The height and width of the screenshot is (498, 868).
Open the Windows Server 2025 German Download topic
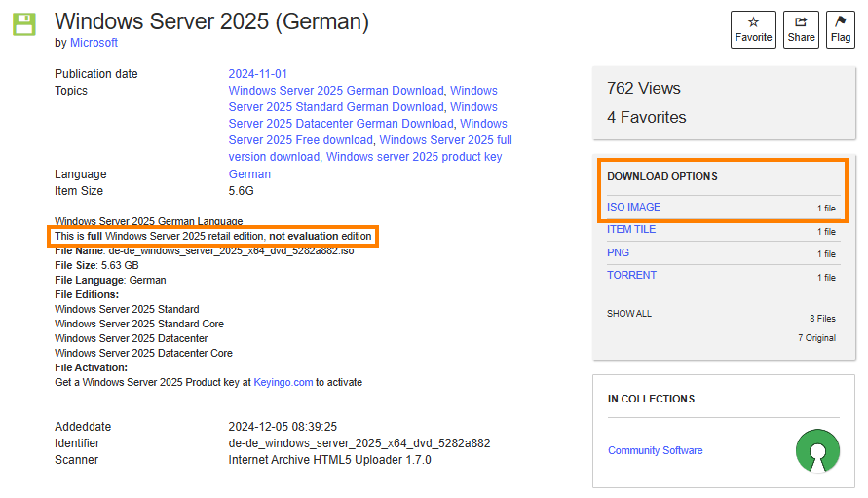(336, 91)
